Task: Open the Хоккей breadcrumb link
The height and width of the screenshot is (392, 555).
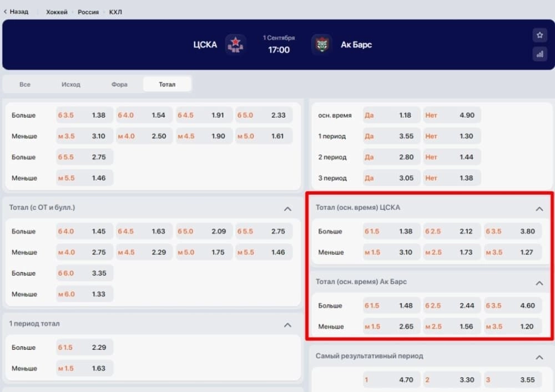Action: tap(58, 12)
